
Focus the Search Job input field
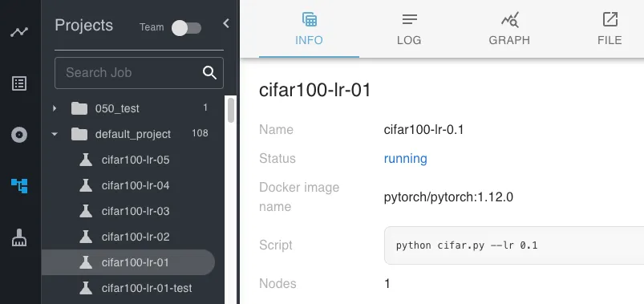(140, 73)
